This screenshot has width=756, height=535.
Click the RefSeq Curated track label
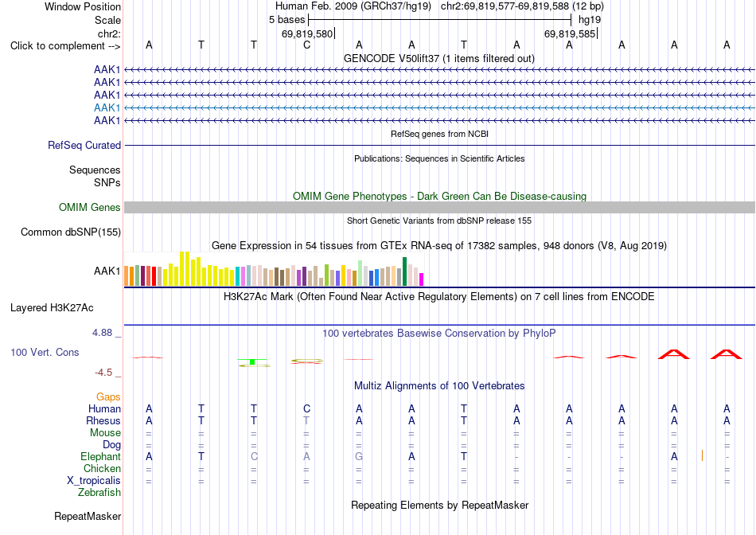tap(84, 145)
